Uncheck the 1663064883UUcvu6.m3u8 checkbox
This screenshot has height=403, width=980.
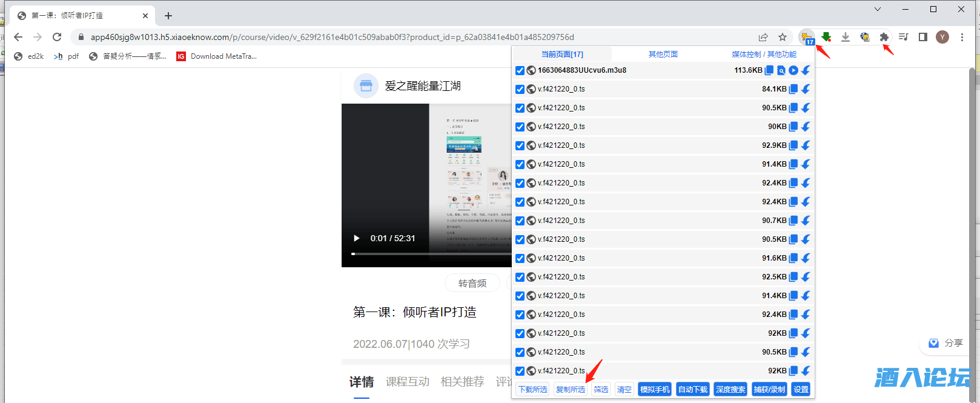click(x=520, y=70)
